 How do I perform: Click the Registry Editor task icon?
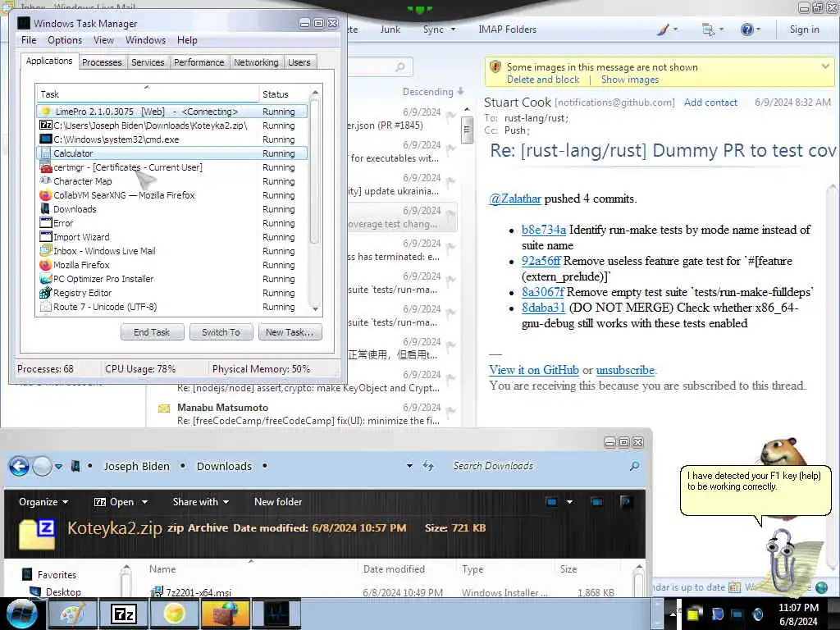pos(46,293)
